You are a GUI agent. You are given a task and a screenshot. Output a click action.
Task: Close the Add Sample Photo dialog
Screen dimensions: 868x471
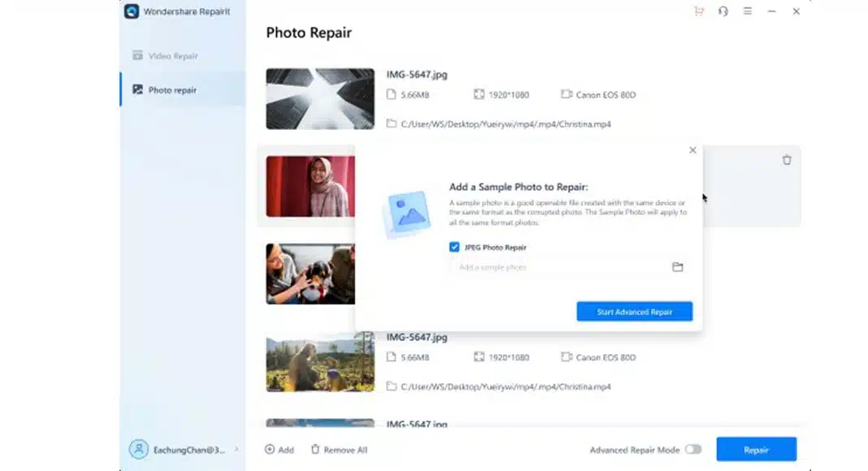point(692,150)
